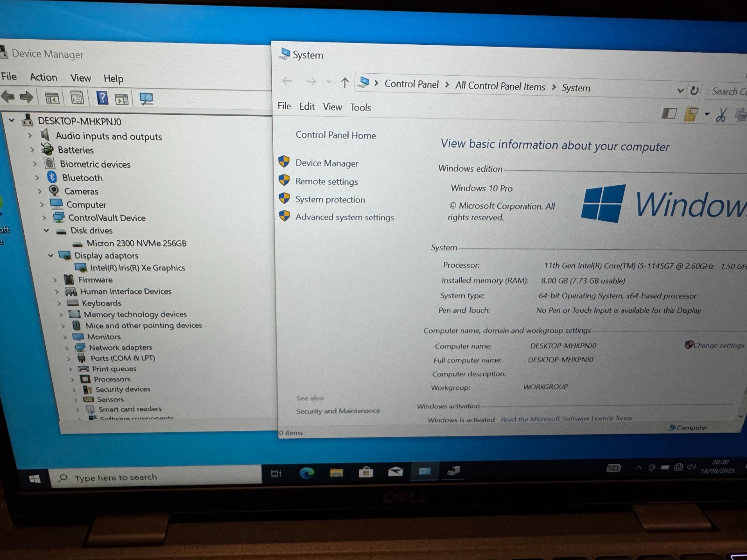747x560 pixels.
Task: Open address bar history dropdown arrow
Action: pyautogui.click(x=680, y=91)
